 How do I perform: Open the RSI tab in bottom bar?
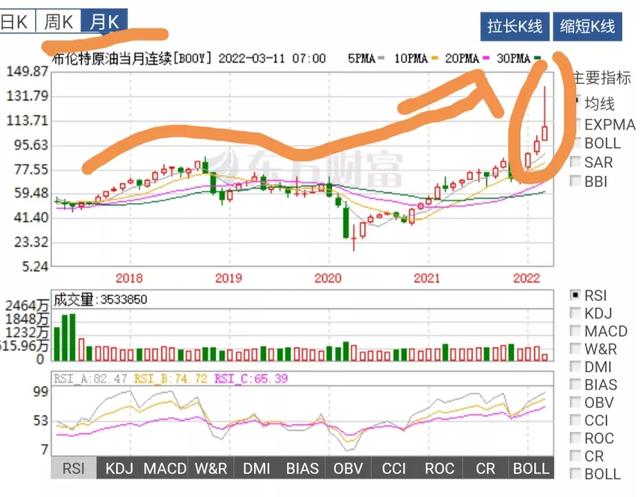pyautogui.click(x=74, y=468)
